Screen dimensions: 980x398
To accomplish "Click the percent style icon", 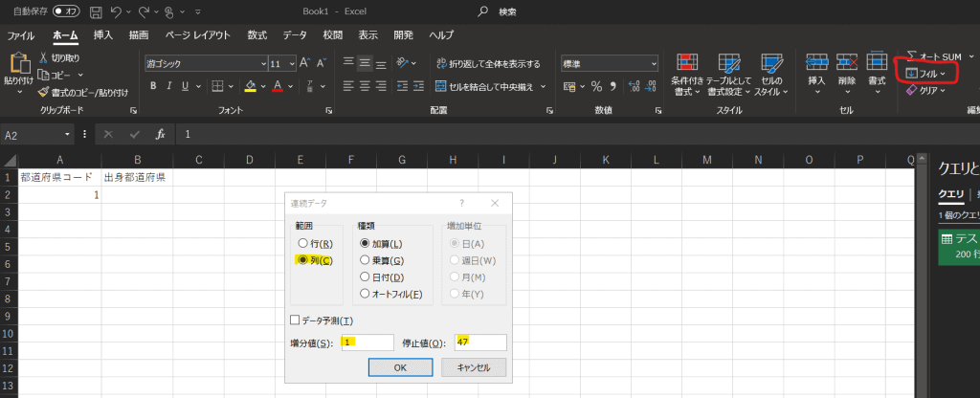I will 595,86.
